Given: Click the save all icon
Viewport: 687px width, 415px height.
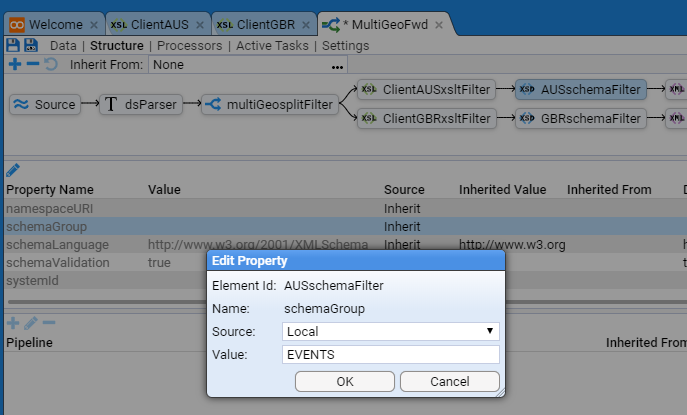Looking at the screenshot, I should point(31,45).
